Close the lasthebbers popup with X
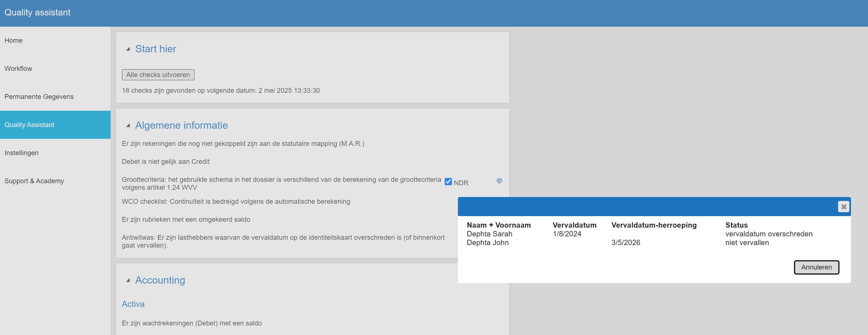The image size is (868, 335). pos(844,207)
